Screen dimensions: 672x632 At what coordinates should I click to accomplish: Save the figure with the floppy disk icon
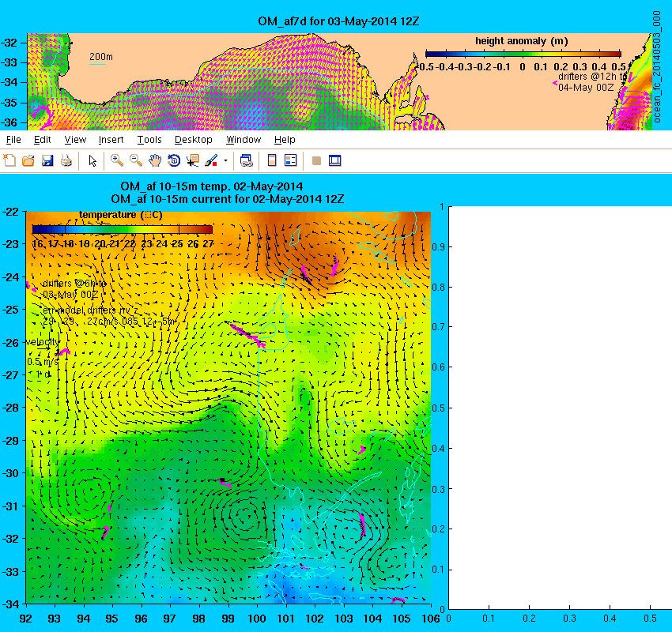(x=47, y=160)
